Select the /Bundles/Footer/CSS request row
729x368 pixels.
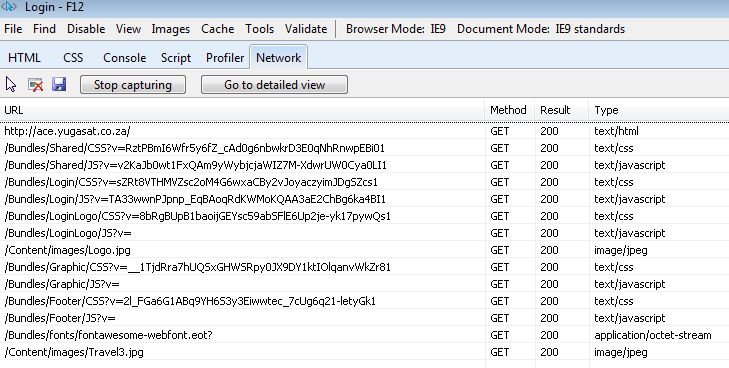click(364, 301)
